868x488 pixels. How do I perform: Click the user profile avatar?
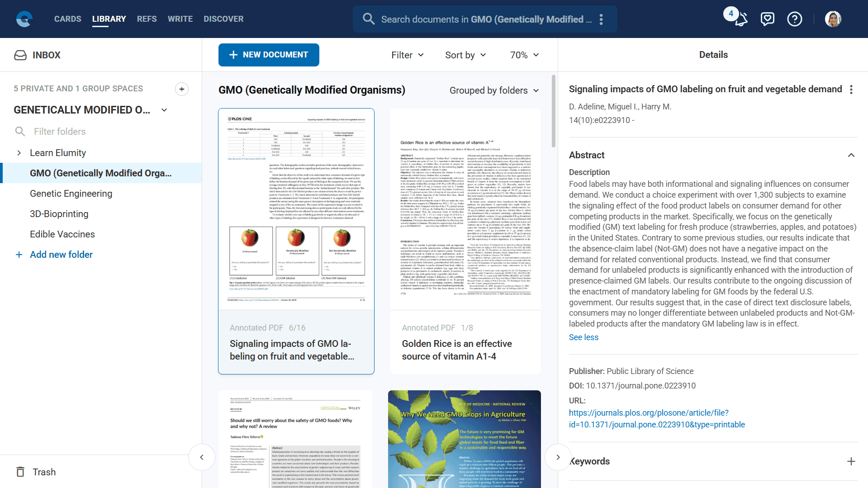click(x=833, y=19)
